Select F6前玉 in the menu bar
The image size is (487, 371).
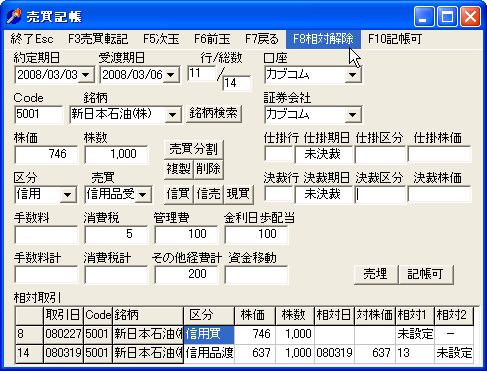click(212, 39)
